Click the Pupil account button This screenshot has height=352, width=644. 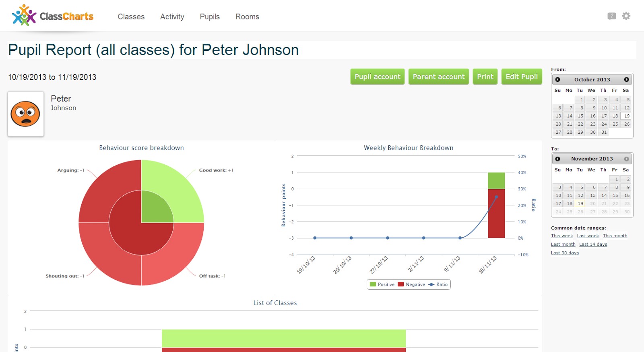point(378,77)
